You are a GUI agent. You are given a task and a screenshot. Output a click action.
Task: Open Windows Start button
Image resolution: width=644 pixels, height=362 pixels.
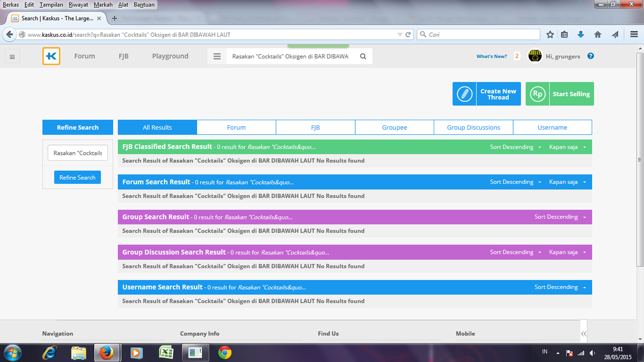(12, 352)
